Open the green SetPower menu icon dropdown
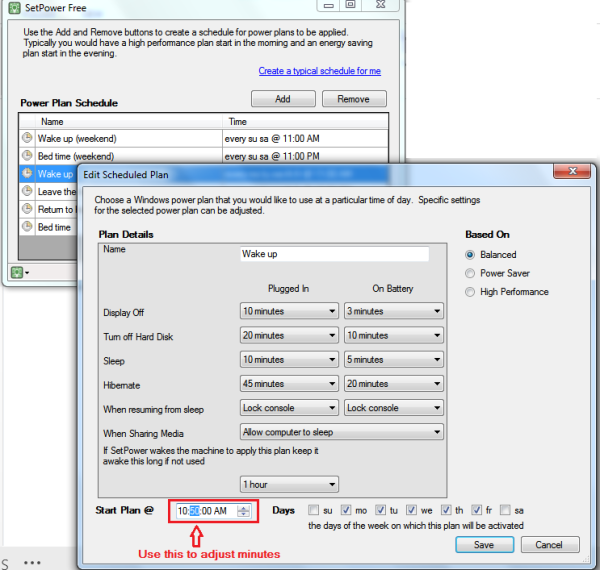 pos(20,273)
